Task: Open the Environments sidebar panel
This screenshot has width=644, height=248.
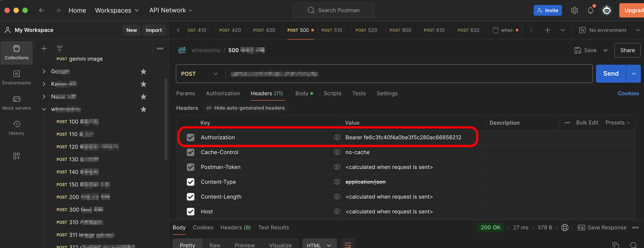Action: (17, 78)
